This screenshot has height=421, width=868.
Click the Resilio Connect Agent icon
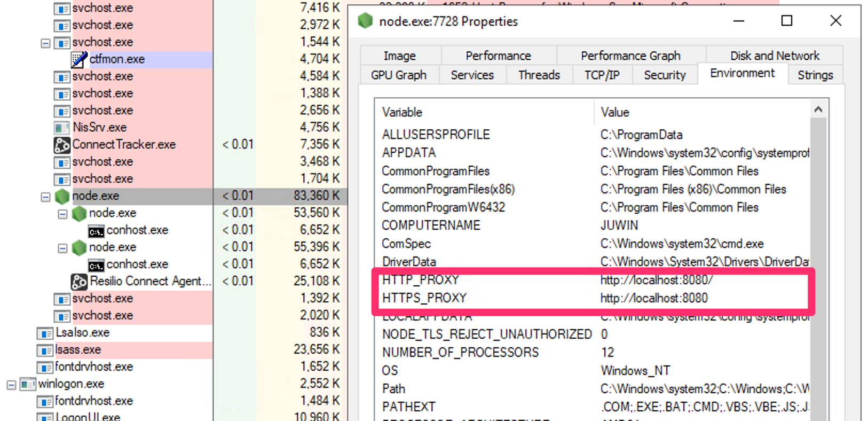pos(79,282)
